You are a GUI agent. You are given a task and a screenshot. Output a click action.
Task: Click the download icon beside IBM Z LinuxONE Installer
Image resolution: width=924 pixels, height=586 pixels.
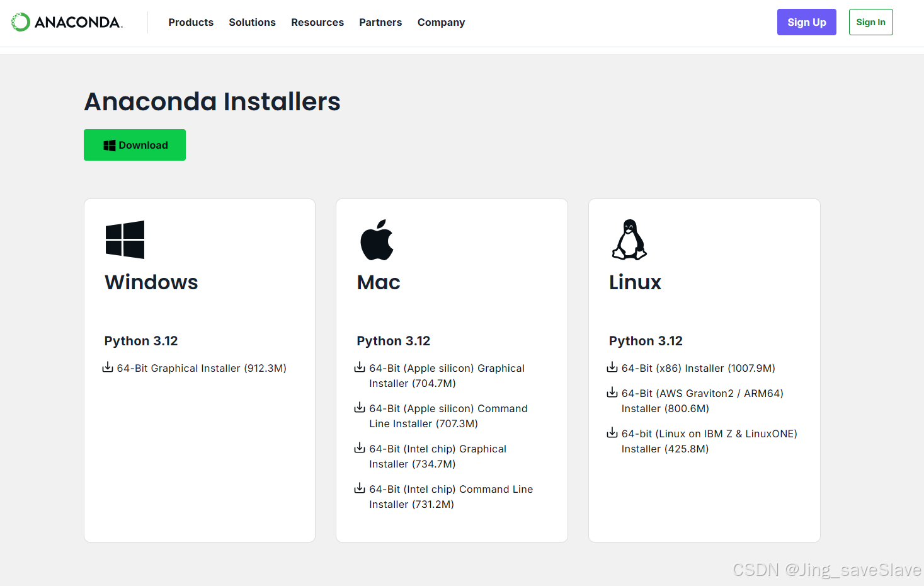click(612, 433)
